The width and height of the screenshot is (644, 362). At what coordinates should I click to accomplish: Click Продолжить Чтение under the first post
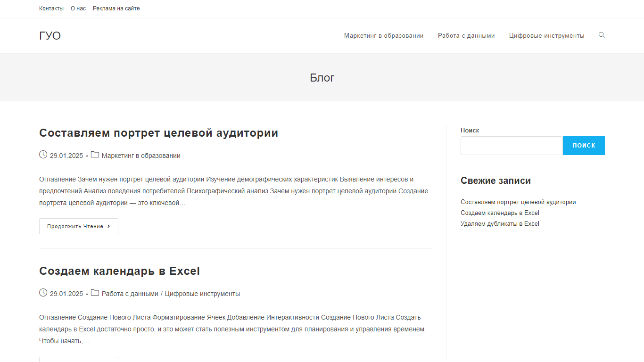pyautogui.click(x=79, y=226)
